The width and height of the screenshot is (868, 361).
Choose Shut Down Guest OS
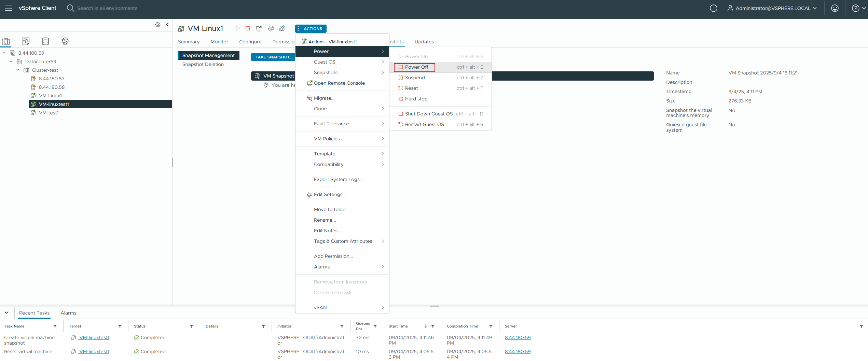coord(441,114)
